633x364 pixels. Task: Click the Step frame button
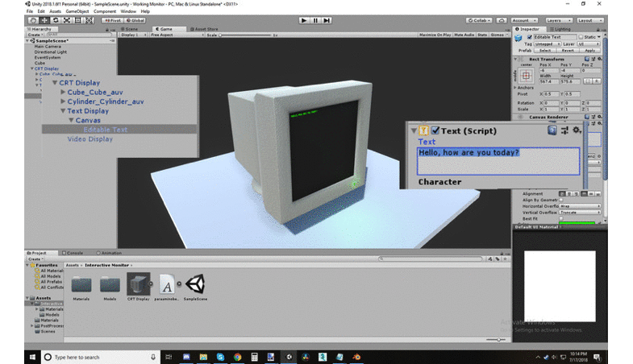(327, 20)
